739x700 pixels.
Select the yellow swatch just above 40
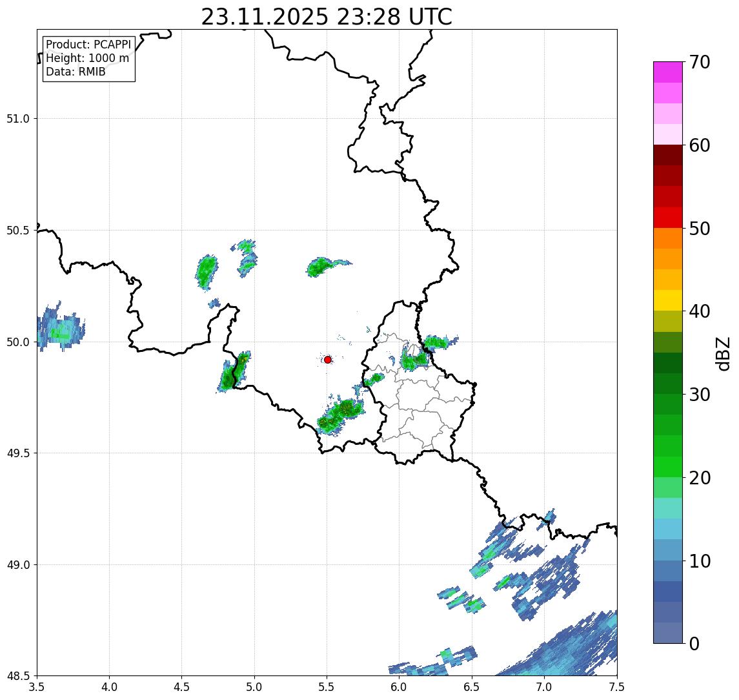coord(668,300)
